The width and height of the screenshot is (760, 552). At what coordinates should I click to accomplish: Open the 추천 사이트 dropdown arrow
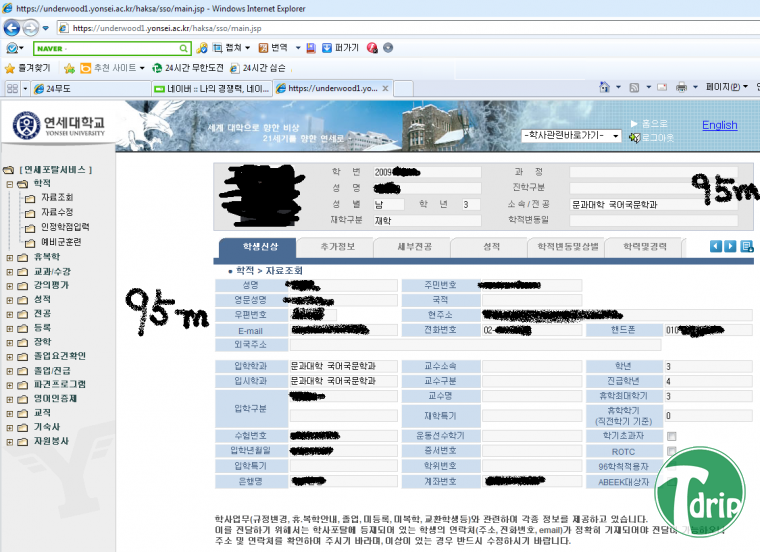(142, 68)
